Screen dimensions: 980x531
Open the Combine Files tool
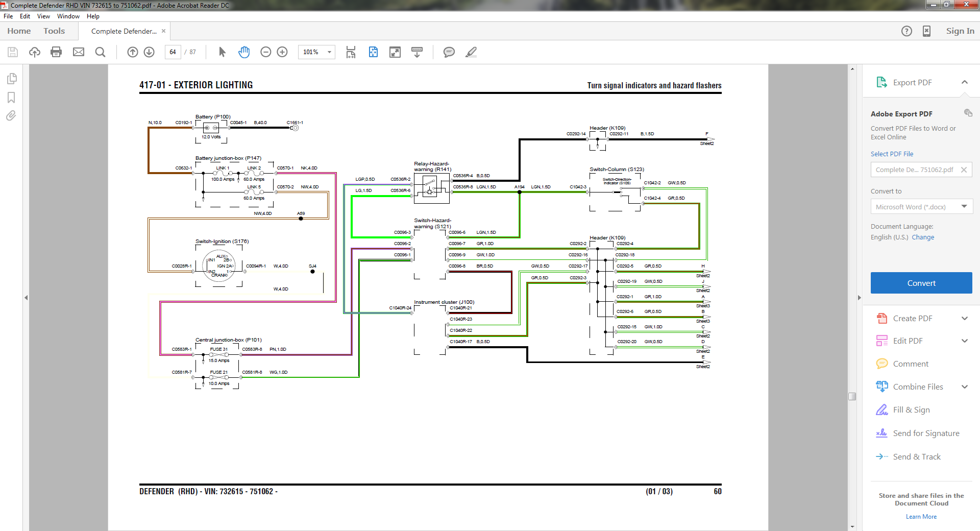coord(918,387)
